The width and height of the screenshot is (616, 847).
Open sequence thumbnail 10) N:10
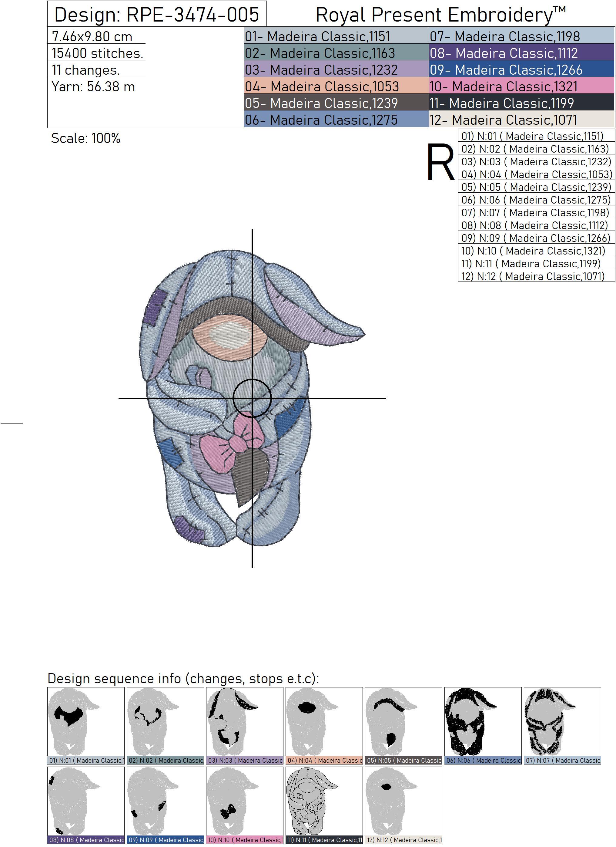tap(245, 805)
